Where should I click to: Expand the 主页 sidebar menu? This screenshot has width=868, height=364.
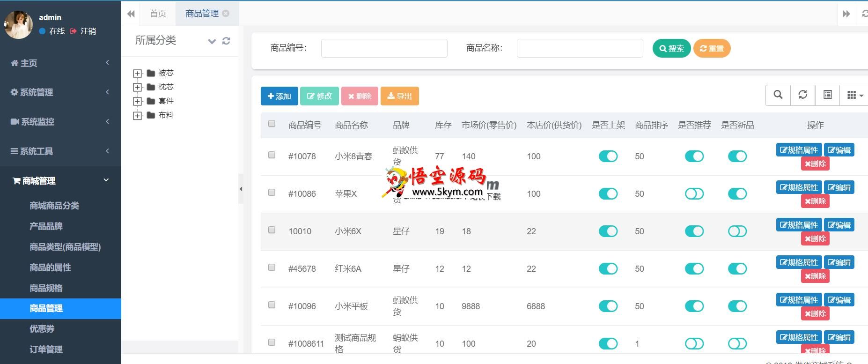(x=60, y=63)
